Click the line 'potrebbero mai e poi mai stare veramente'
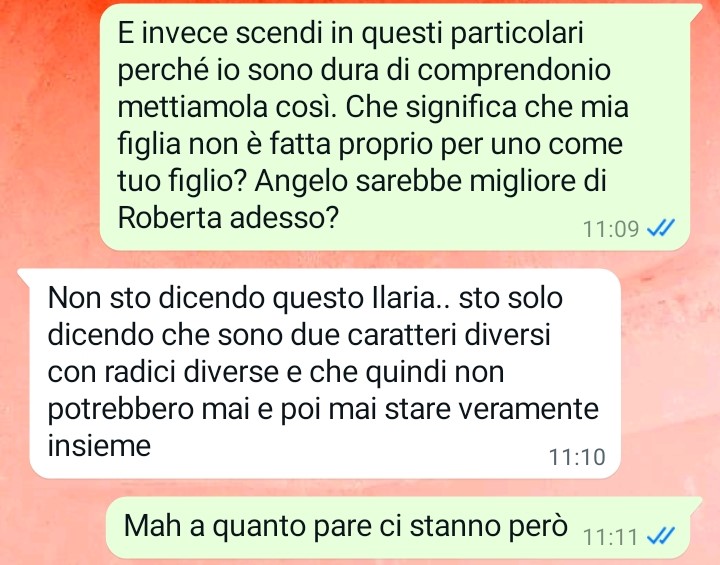 click(x=323, y=410)
